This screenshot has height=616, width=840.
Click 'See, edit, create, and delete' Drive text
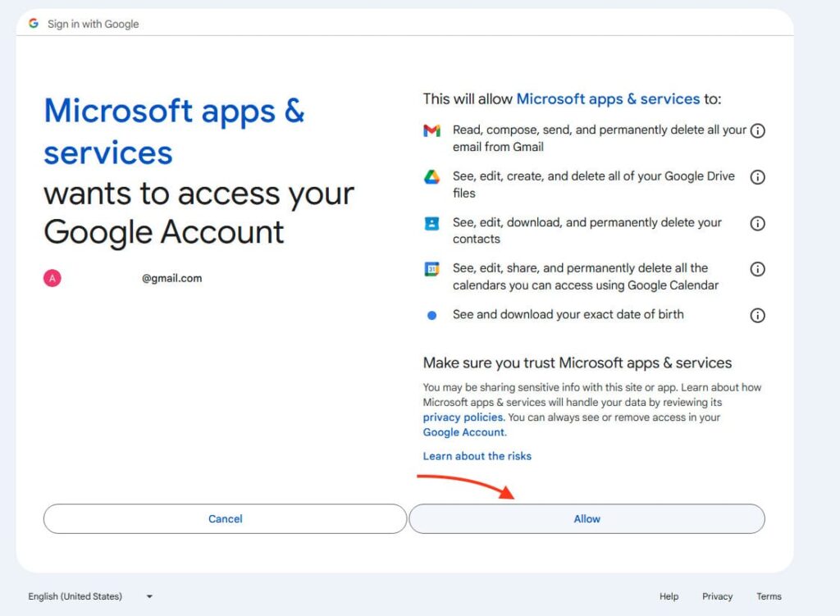(x=594, y=185)
